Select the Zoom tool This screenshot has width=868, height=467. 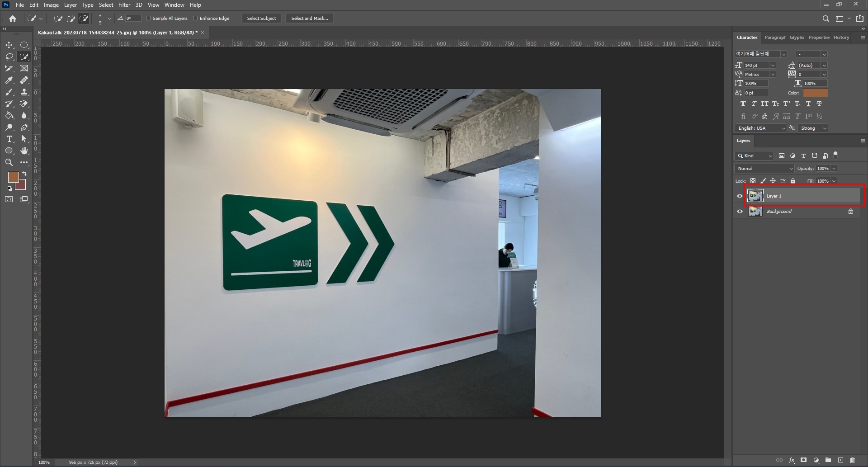(9, 162)
